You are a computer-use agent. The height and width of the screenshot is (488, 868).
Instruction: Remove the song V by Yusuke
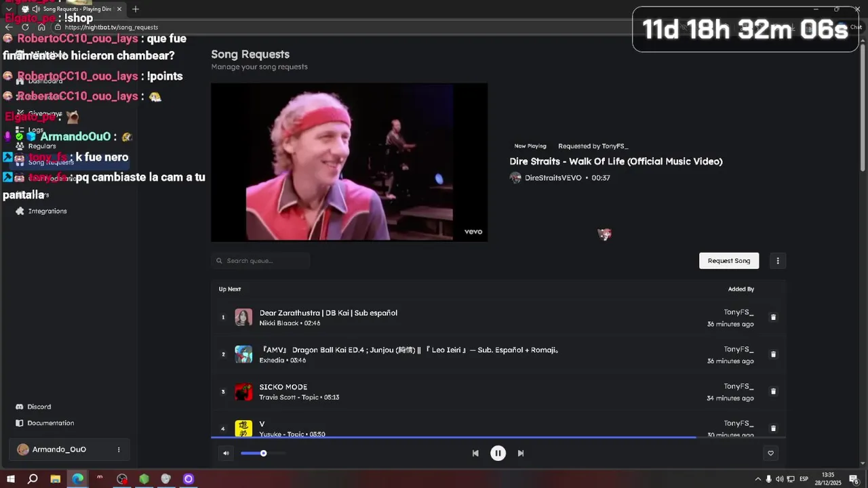click(x=773, y=428)
